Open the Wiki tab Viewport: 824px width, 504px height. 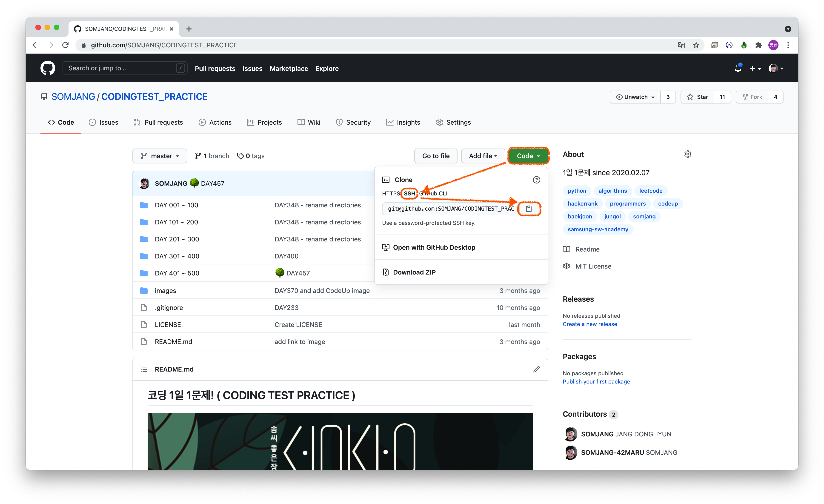(309, 122)
